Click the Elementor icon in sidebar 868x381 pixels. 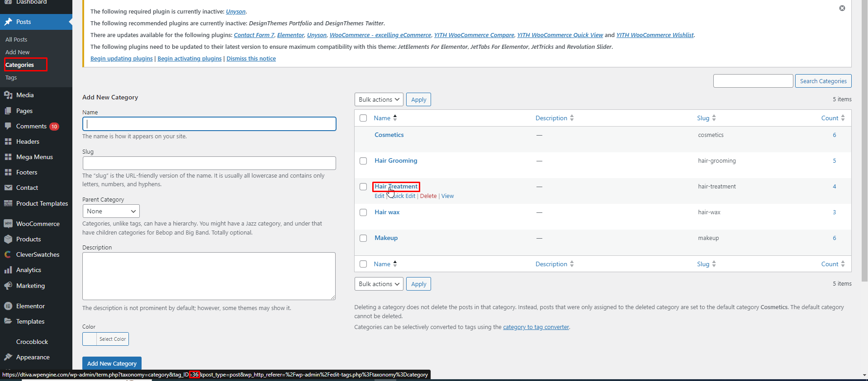tap(8, 306)
